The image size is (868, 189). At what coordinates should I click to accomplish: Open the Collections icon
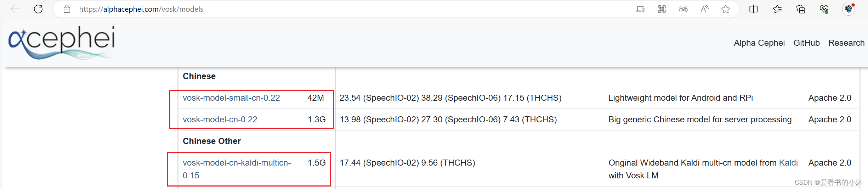pos(801,9)
